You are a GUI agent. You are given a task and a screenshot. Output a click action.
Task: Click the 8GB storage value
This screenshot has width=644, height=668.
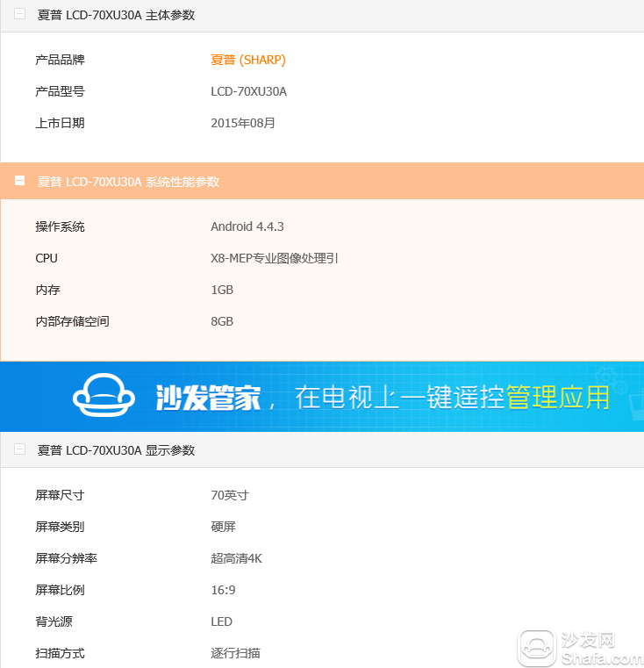[x=222, y=321]
